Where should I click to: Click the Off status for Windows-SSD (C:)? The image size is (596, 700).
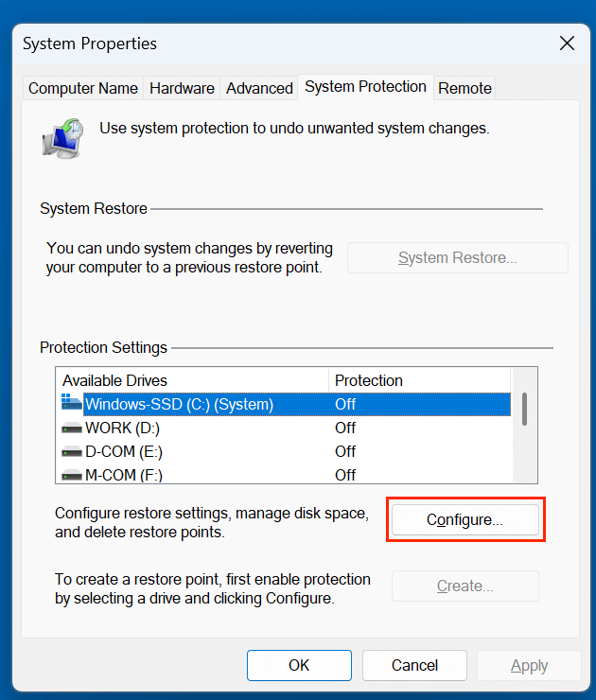click(345, 405)
